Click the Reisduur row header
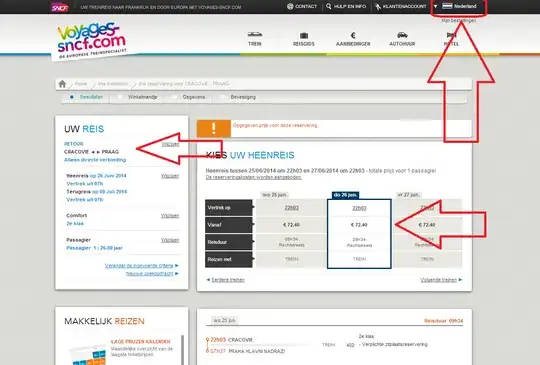The width and height of the screenshot is (540, 365). pos(229,242)
